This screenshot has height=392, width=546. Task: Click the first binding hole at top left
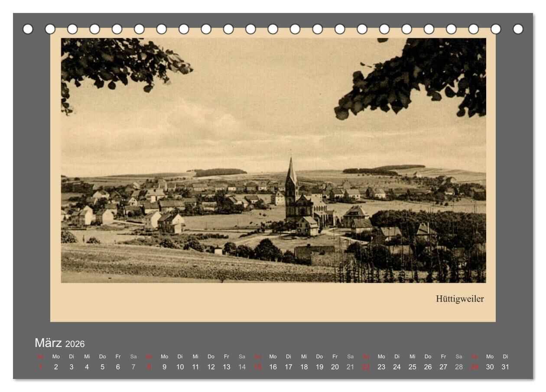pos(28,29)
